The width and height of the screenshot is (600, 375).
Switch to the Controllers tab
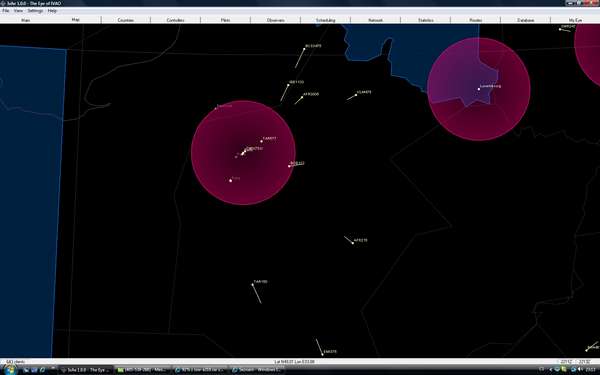coord(175,20)
